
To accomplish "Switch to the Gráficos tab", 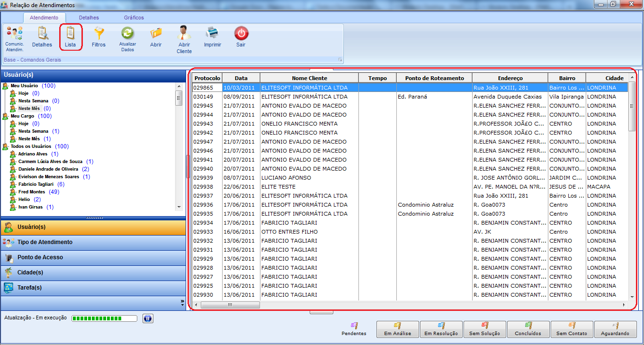I will 134,18.
